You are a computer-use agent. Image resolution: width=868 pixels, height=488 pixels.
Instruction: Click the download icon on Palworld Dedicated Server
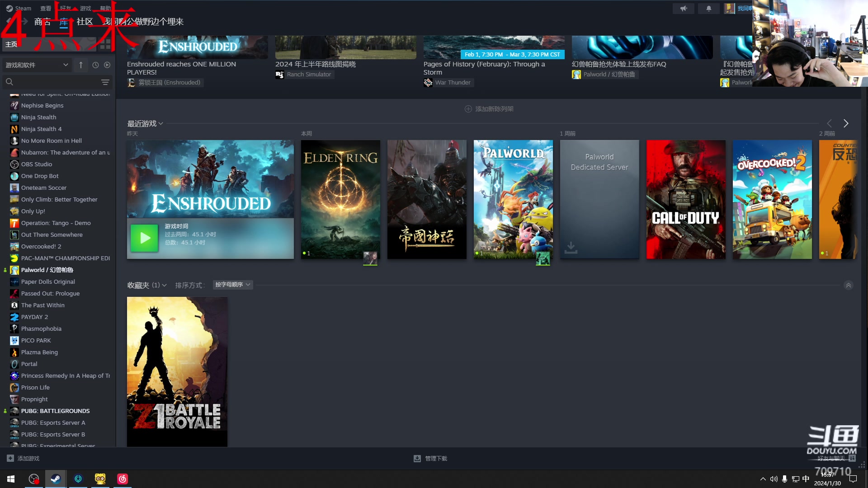tap(571, 247)
